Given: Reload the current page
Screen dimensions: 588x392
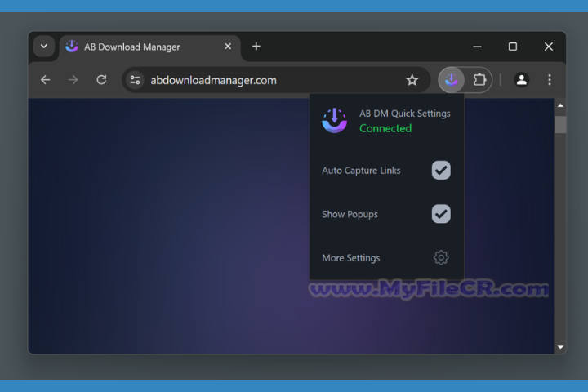Looking at the screenshot, I should (101, 80).
